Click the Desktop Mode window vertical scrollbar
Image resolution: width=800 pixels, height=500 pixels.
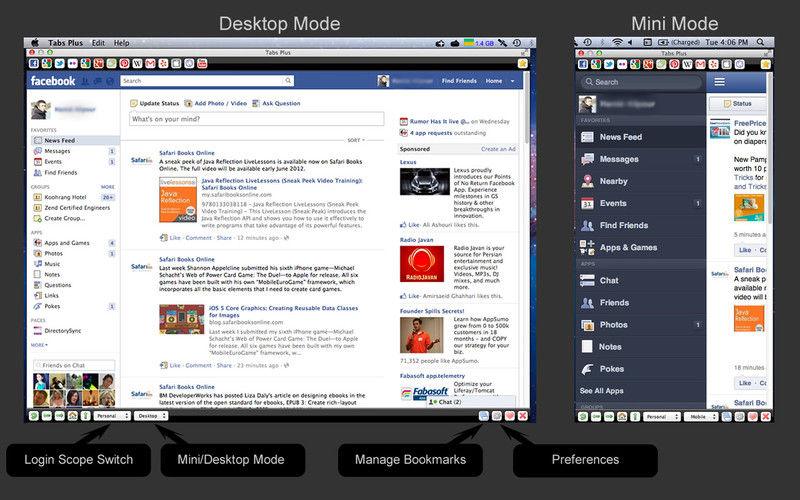point(527,108)
